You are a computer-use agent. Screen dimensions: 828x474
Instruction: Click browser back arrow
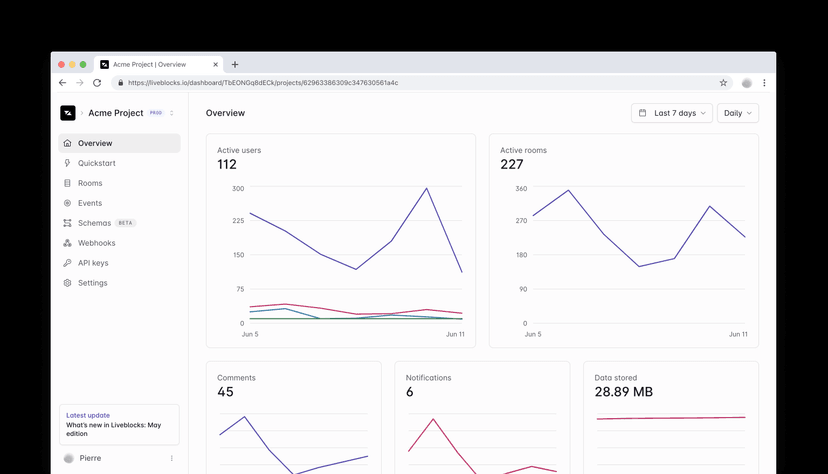click(x=62, y=83)
